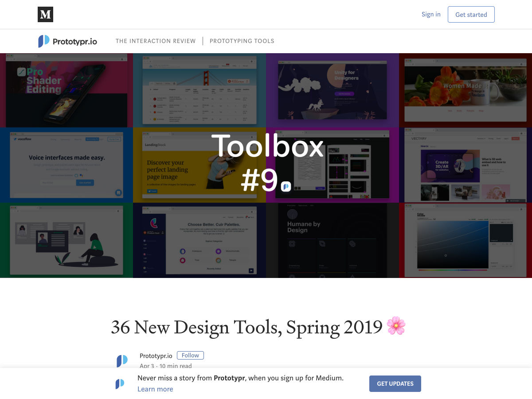Viewport: 532px width, 399px height.
Task: Open Voiceflow voice interfaces thumbnail
Action: pyautogui.click(x=66, y=165)
